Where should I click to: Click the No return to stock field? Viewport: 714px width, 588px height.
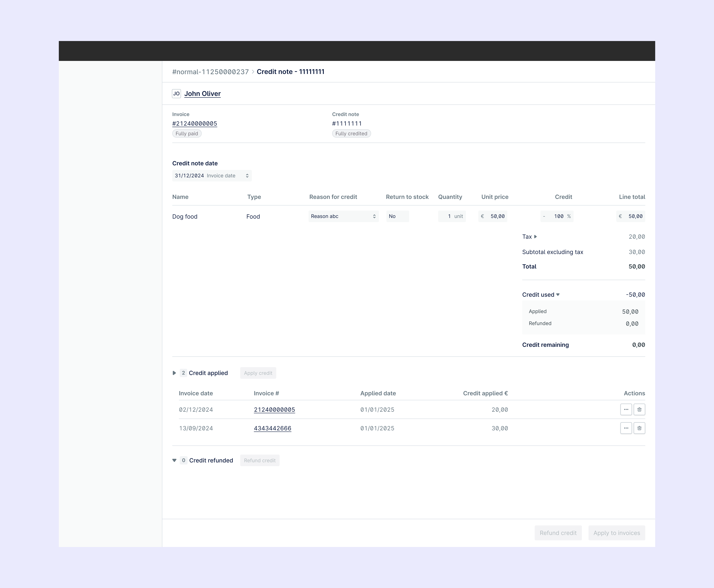tap(397, 216)
